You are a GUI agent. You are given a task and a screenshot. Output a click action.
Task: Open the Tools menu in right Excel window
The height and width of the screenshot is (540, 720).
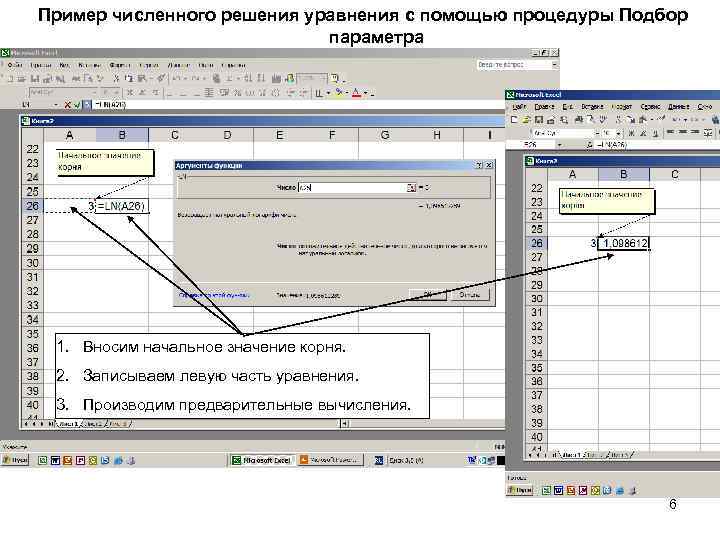pyautogui.click(x=650, y=107)
